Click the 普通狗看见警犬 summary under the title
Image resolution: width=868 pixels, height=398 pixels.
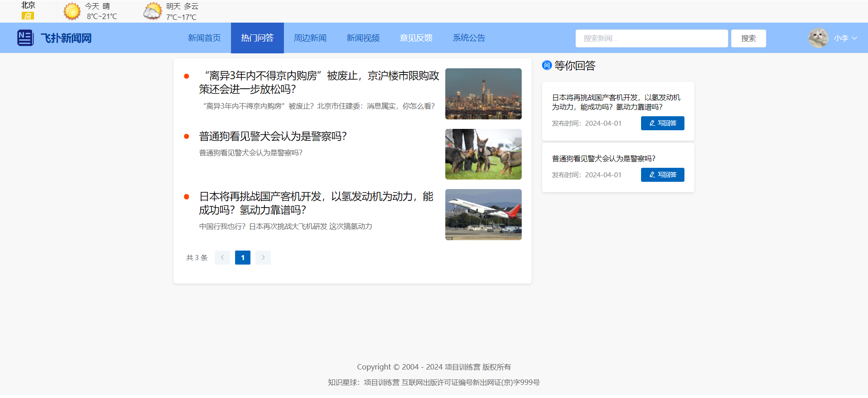(251, 152)
